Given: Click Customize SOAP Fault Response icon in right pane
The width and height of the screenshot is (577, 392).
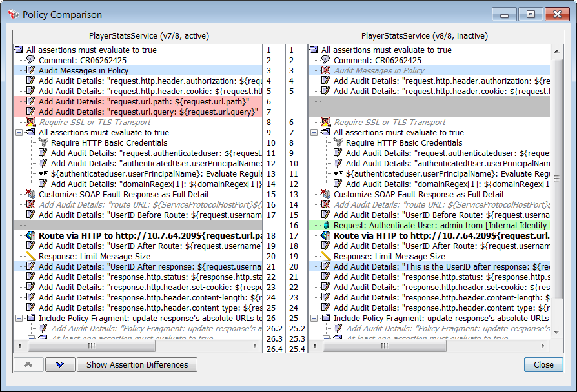Looking at the screenshot, I should 326,194.
